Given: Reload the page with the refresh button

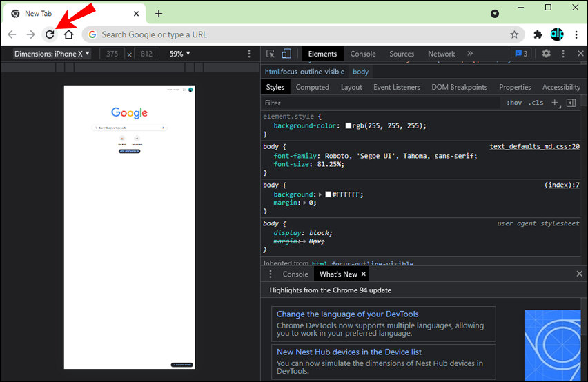Looking at the screenshot, I should pos(50,35).
